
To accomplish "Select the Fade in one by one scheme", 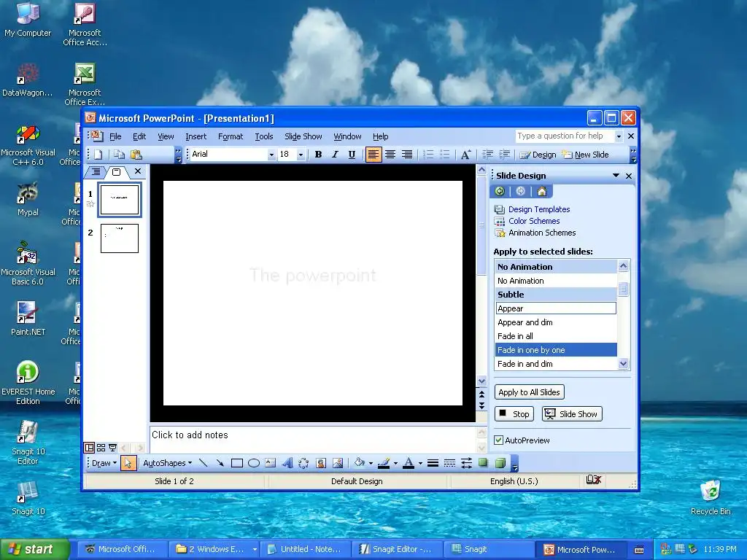I will (x=556, y=350).
